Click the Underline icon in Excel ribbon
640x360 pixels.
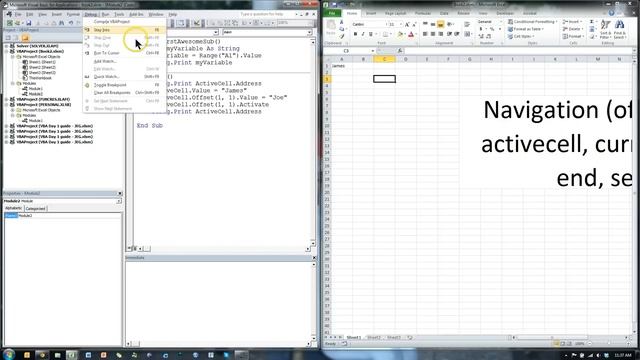click(x=371, y=34)
